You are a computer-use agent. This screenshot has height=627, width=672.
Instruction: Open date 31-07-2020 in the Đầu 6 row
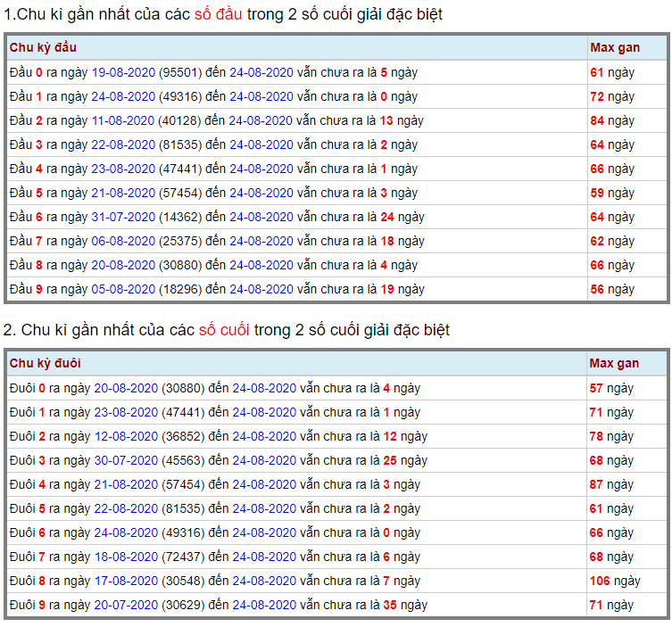pyautogui.click(x=123, y=217)
